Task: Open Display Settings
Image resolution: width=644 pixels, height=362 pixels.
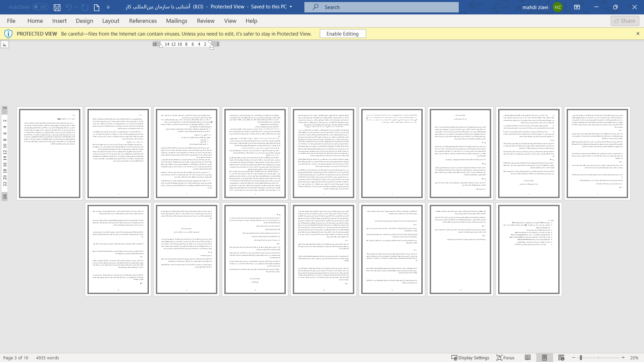Action: (470, 358)
